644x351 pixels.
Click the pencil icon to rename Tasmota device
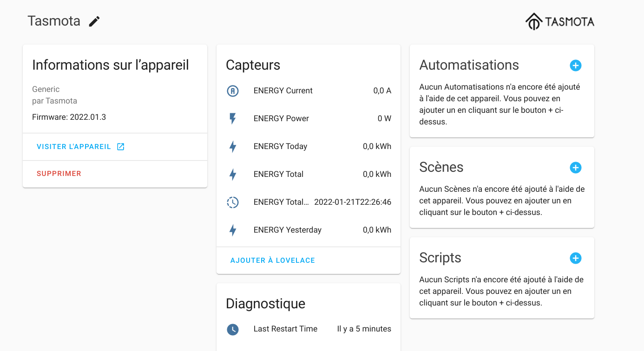pos(94,21)
